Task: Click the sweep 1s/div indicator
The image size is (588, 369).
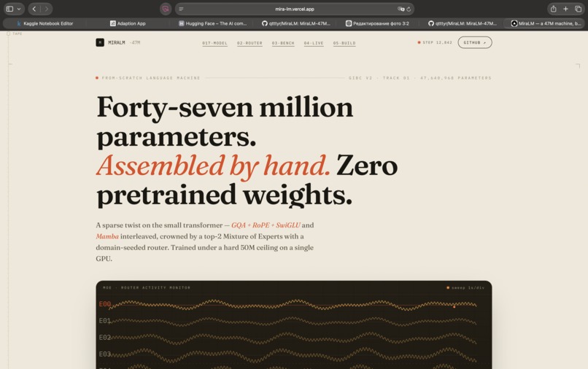Action: (x=465, y=287)
